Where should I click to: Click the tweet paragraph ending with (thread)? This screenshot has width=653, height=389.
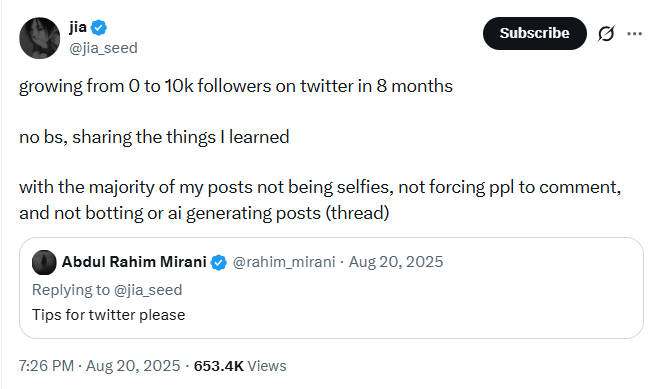[320, 200]
